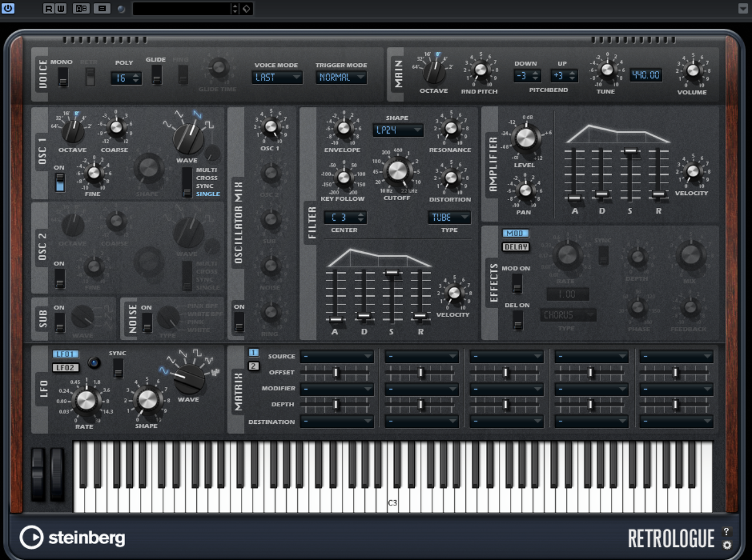Enable the Sub oscillator On switch
Image resolution: width=752 pixels, height=560 pixels.
(x=59, y=322)
